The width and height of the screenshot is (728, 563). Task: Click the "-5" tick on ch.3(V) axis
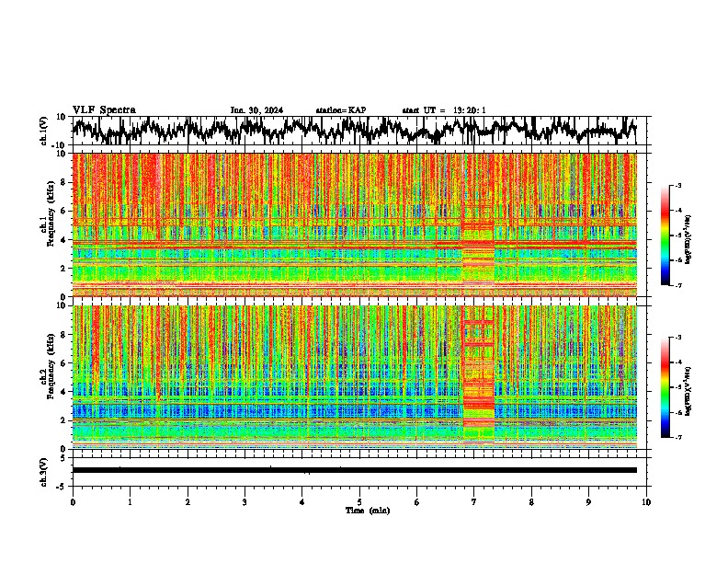click(62, 487)
